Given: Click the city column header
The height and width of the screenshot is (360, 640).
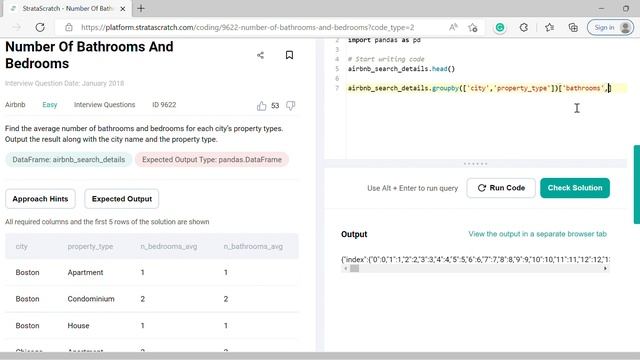Looking at the screenshot, I should click(x=22, y=247).
